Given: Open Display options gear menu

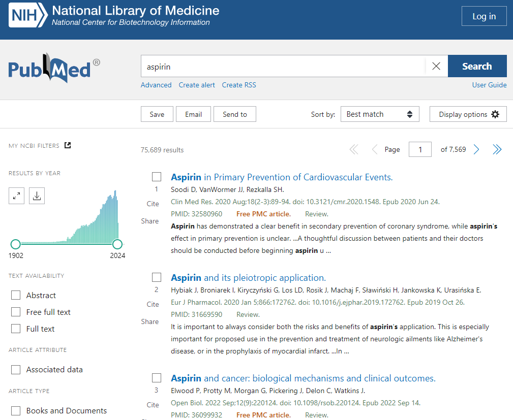Looking at the screenshot, I should pos(468,114).
